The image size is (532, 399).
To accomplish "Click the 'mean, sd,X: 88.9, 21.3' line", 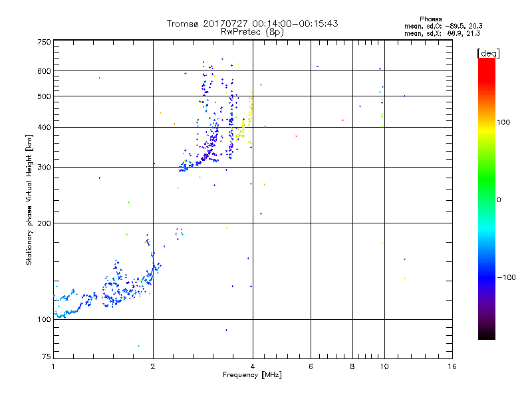I will 442,33.
